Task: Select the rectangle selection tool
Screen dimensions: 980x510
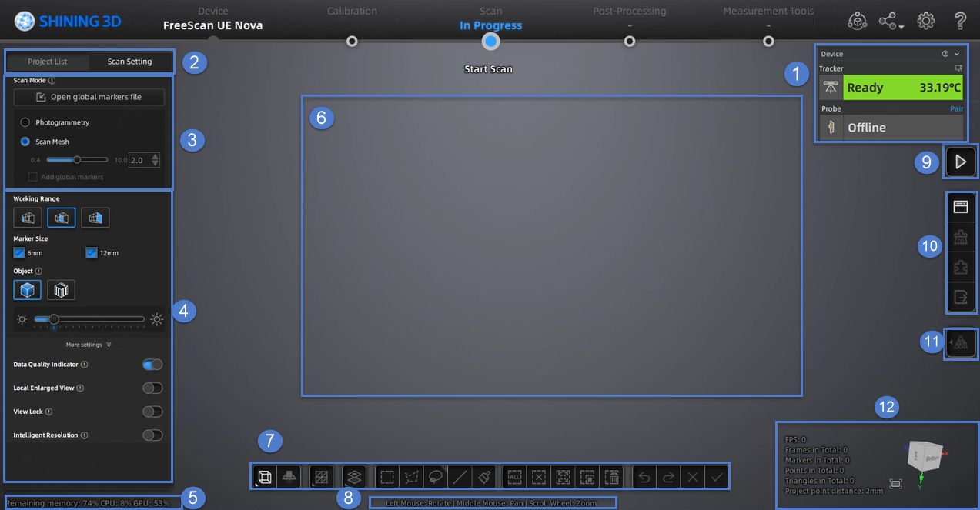Action: [x=387, y=477]
